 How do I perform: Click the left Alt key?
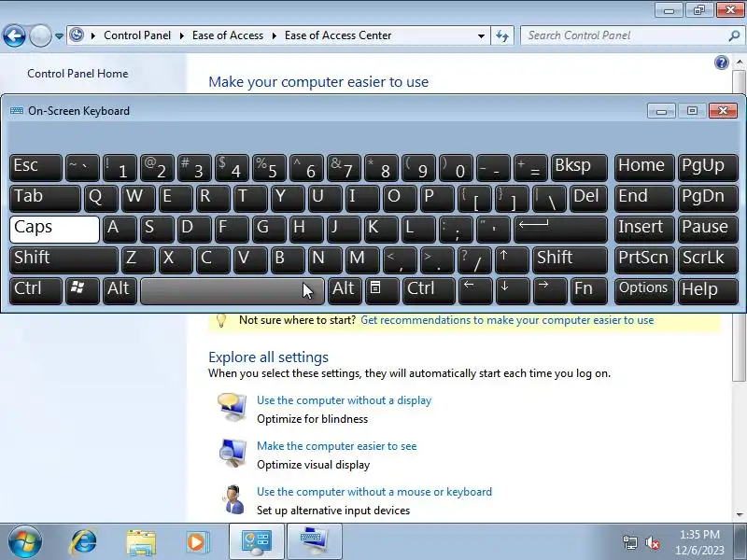click(120, 291)
